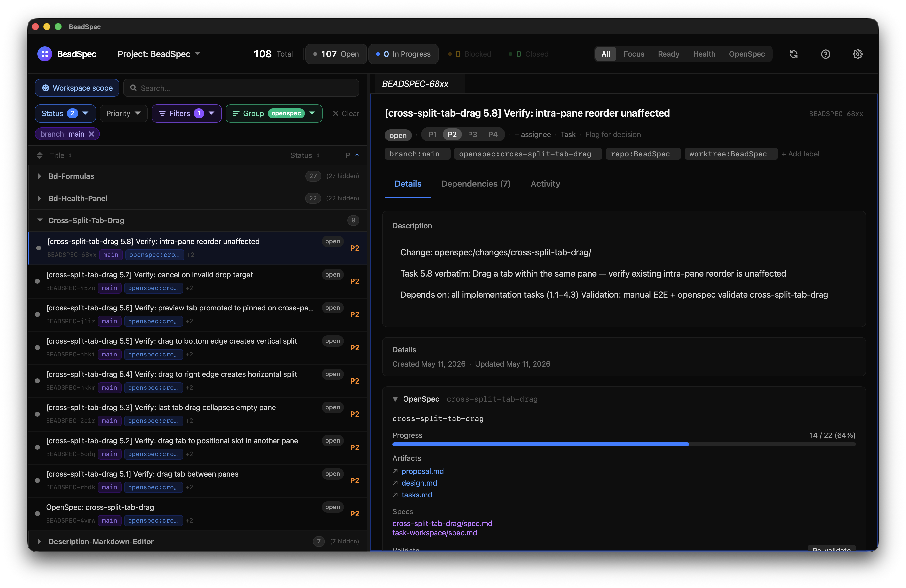Click the BeadSpec logo icon
The height and width of the screenshot is (588, 906).
pyautogui.click(x=45, y=54)
